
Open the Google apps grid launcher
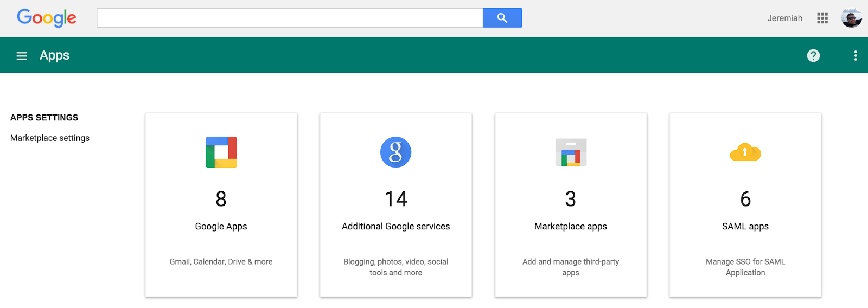coord(822,18)
